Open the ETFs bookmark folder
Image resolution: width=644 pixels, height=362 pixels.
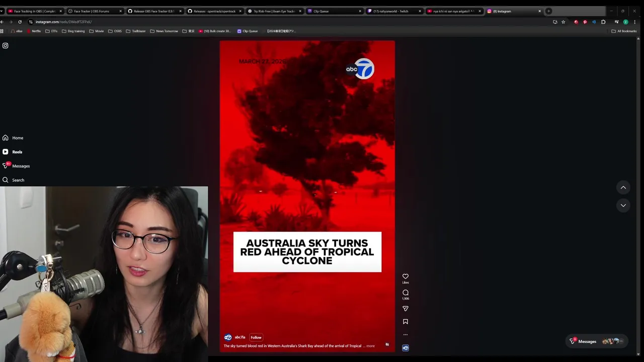tap(51, 31)
